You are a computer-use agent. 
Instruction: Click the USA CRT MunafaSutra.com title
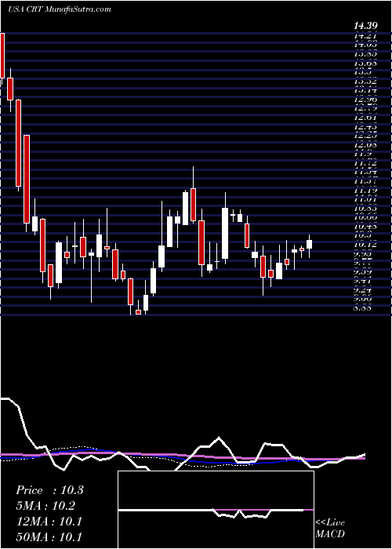pyautogui.click(x=59, y=9)
